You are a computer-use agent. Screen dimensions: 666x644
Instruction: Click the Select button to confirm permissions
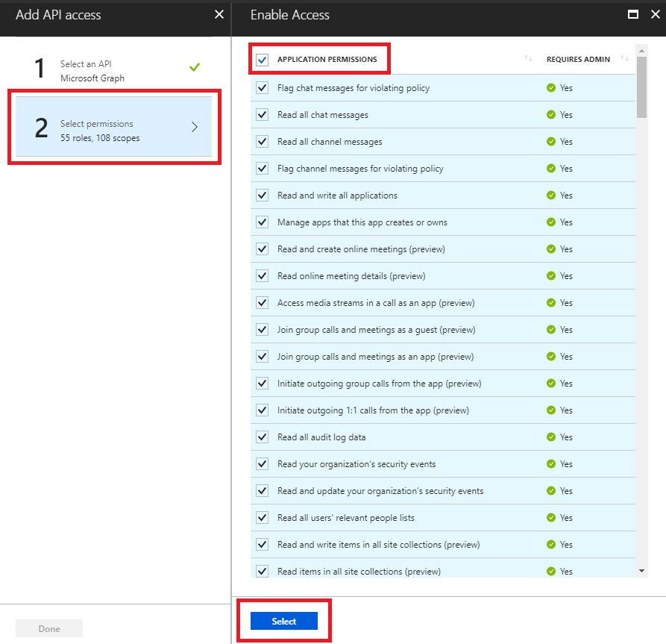point(283,620)
